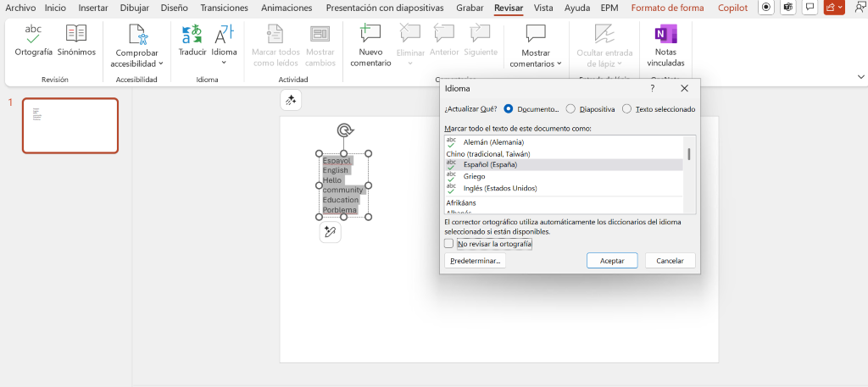Click the Cancelar button
The width and height of the screenshot is (868, 387).
click(670, 260)
